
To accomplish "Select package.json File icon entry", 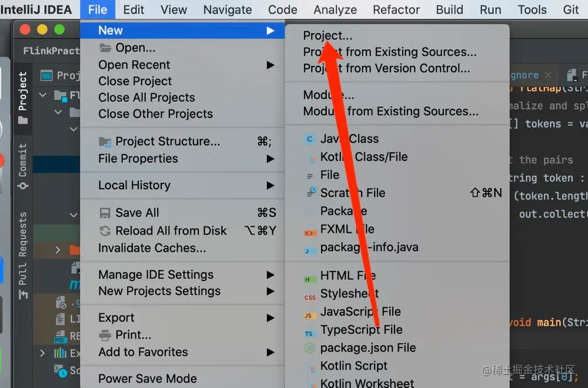I will 309,348.
